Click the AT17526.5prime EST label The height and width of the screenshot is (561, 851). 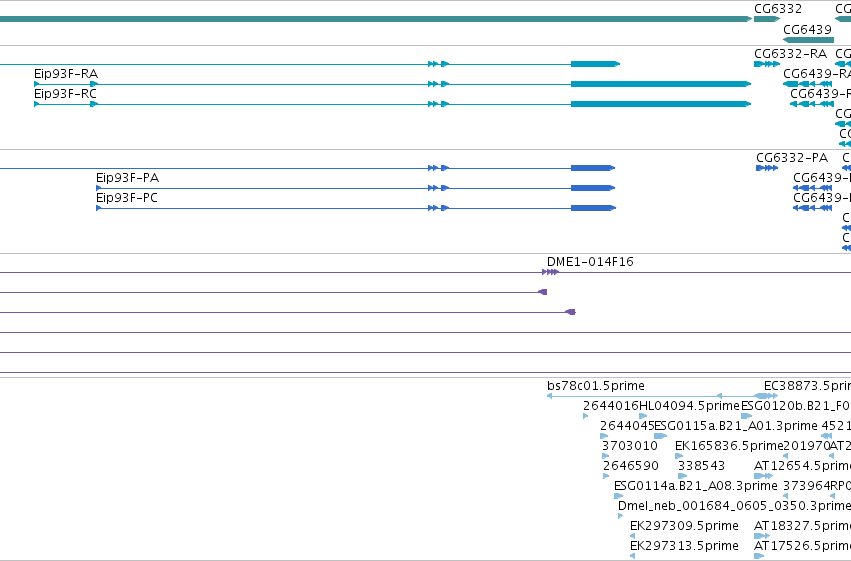tap(802, 546)
